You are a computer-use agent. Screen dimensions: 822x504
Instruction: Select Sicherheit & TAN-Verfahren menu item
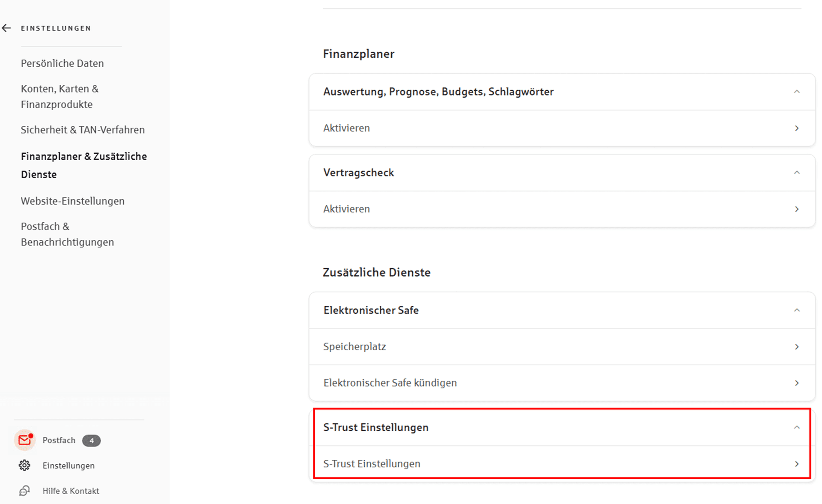click(x=83, y=130)
